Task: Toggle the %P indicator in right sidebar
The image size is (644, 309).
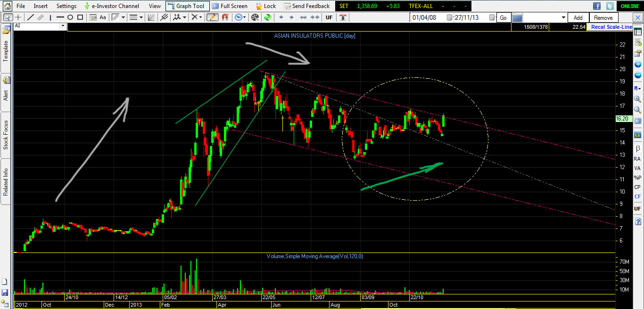Action: [x=637, y=178]
